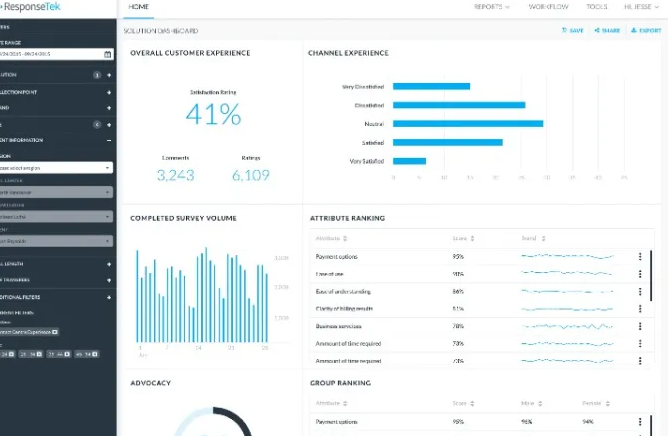Open the date range calendar icon
This screenshot has height=436, width=670.
(107, 54)
